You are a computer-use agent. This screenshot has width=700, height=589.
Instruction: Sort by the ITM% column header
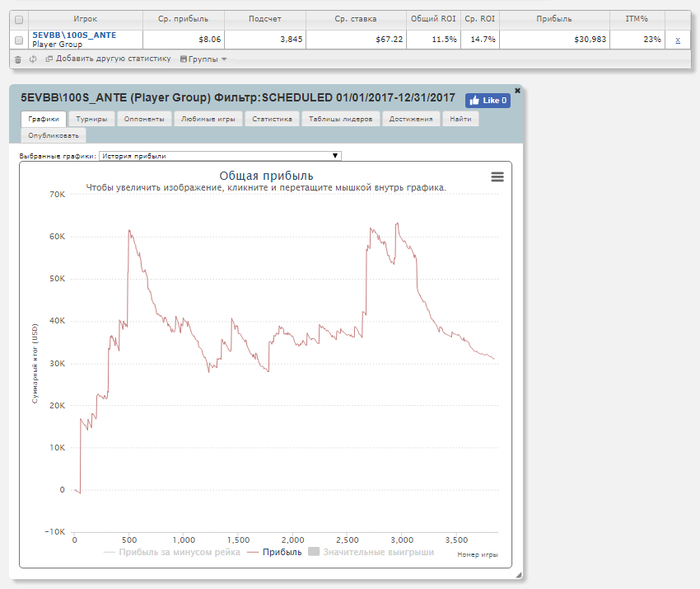(637, 19)
